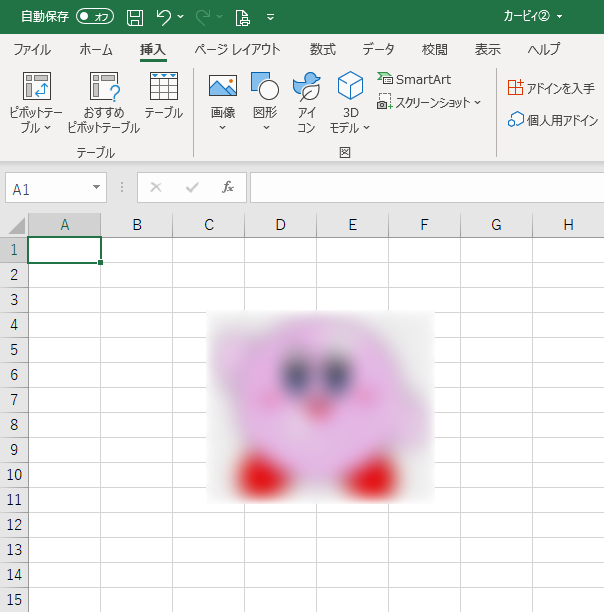
Task: Select row 1 header
Action: point(14,250)
